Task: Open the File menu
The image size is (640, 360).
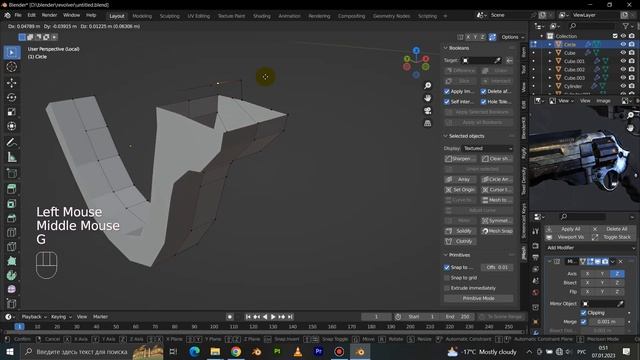Action: click(x=18, y=15)
